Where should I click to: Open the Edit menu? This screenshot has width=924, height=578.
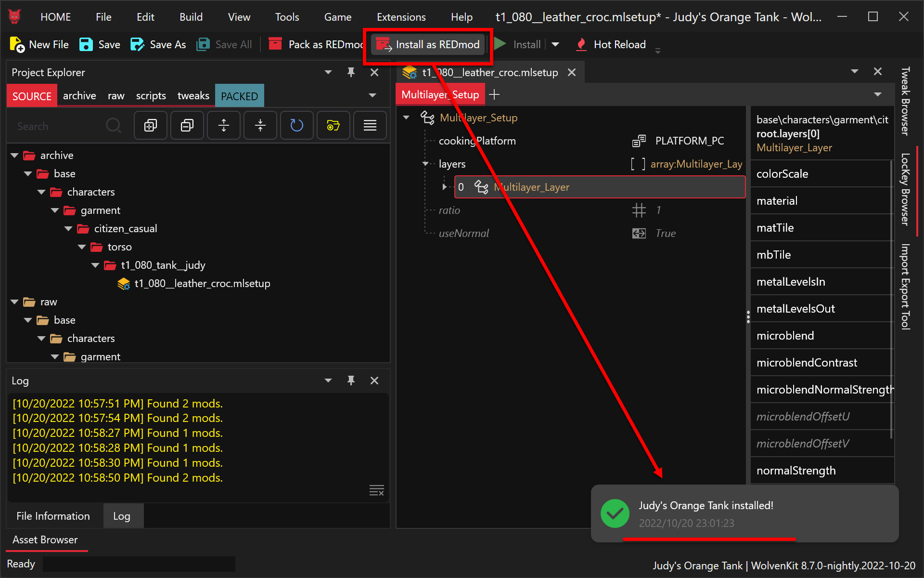pos(145,17)
